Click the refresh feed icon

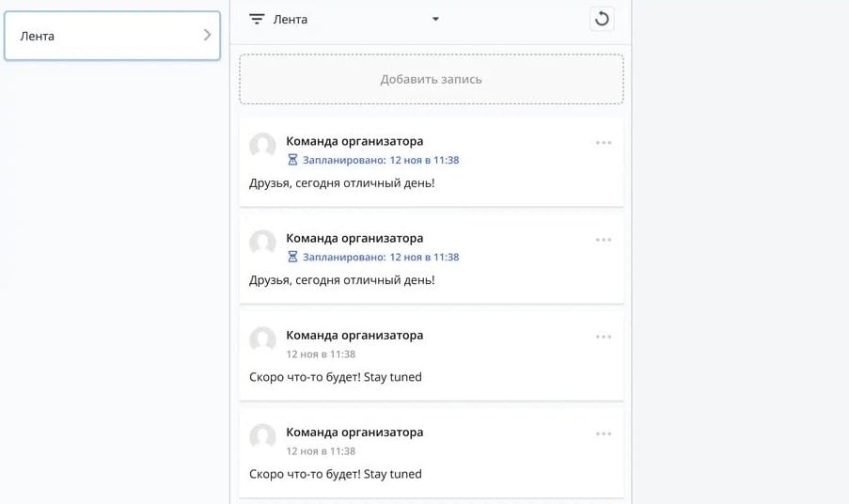(602, 19)
